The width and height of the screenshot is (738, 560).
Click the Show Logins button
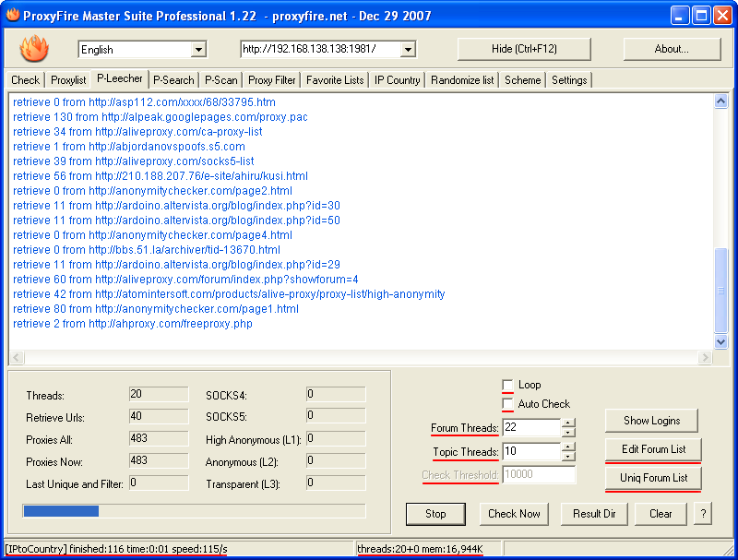tap(651, 421)
